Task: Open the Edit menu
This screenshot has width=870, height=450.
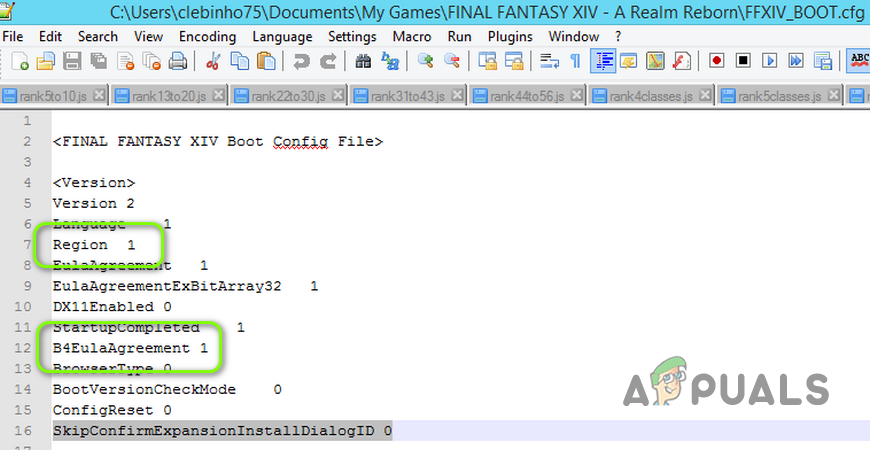Action: click(x=50, y=37)
